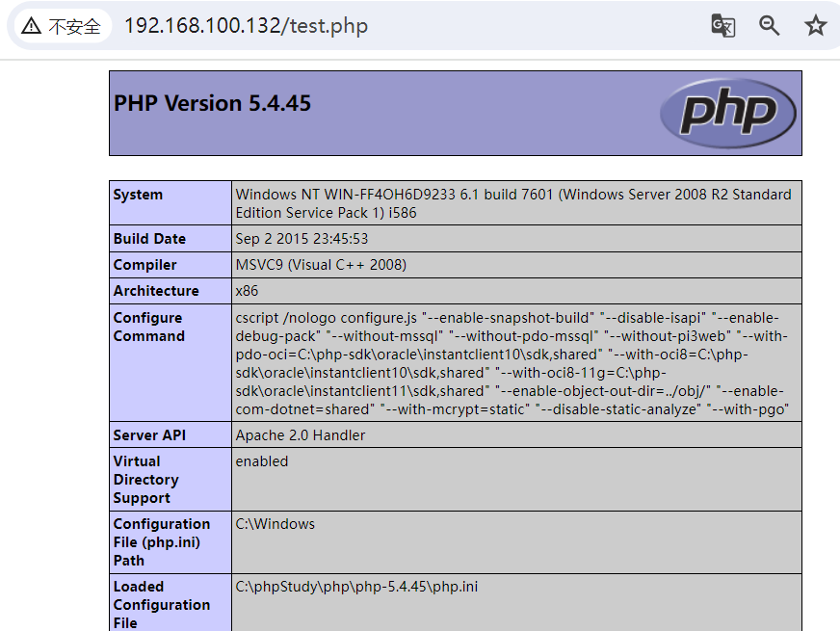The height and width of the screenshot is (631, 840).
Task: Click the C:\phpStudy php.ini path value
Action: click(356, 587)
